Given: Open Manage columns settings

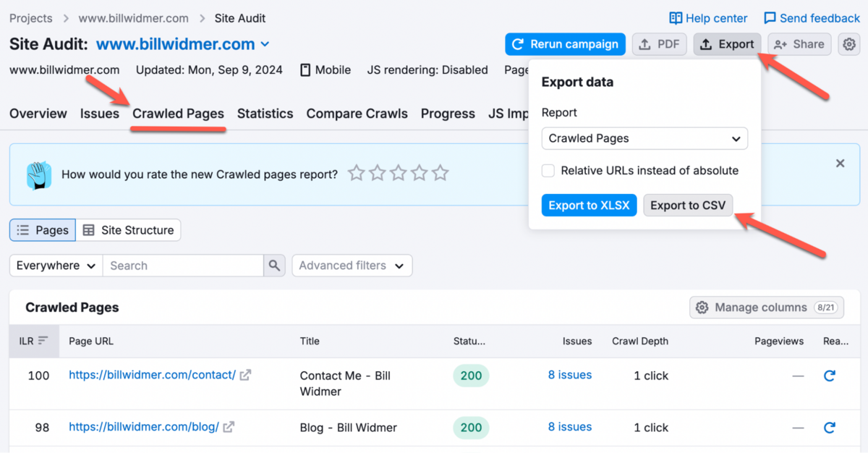Looking at the screenshot, I should 767,308.
